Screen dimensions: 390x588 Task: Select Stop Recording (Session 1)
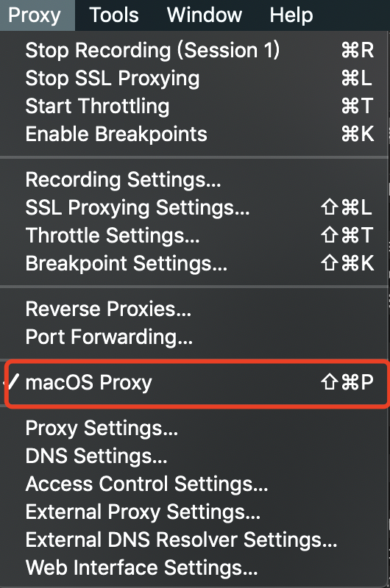pos(194,50)
